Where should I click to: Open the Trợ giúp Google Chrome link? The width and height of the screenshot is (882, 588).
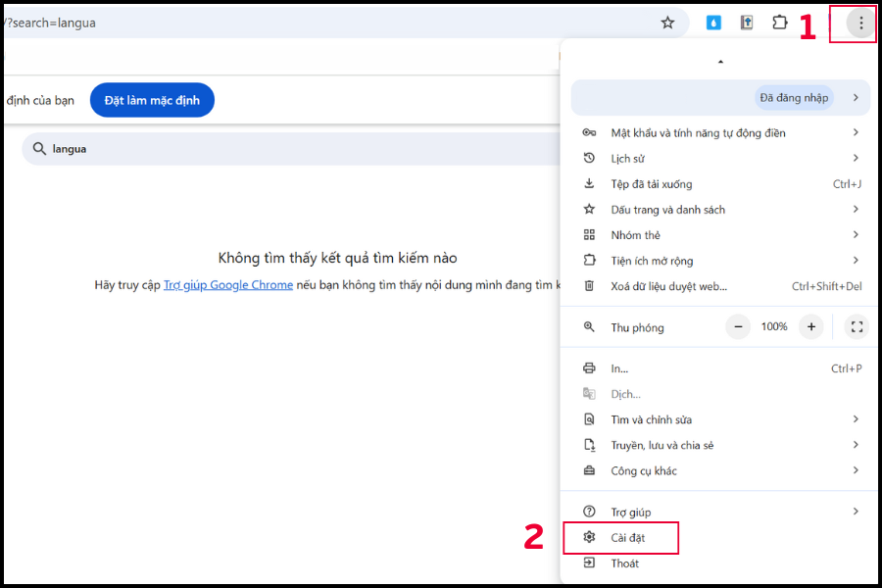228,285
